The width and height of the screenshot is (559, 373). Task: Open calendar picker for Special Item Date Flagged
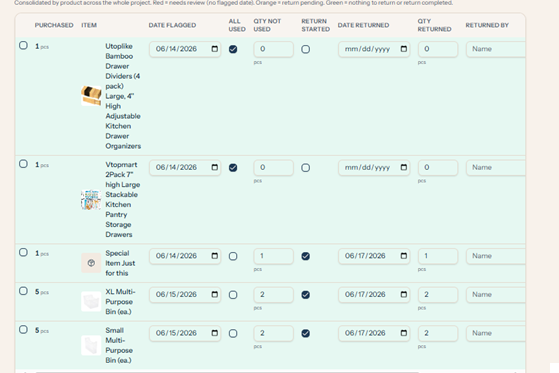215,256
